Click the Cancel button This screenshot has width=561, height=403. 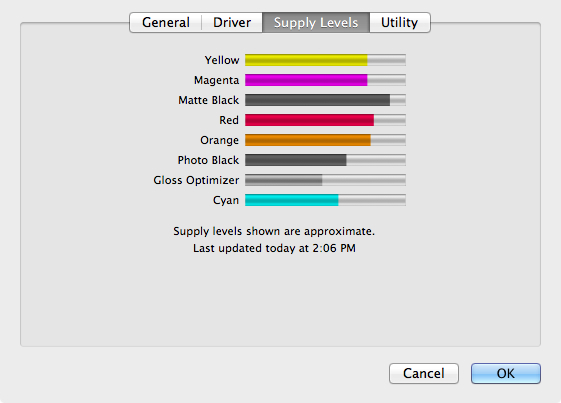pyautogui.click(x=424, y=374)
